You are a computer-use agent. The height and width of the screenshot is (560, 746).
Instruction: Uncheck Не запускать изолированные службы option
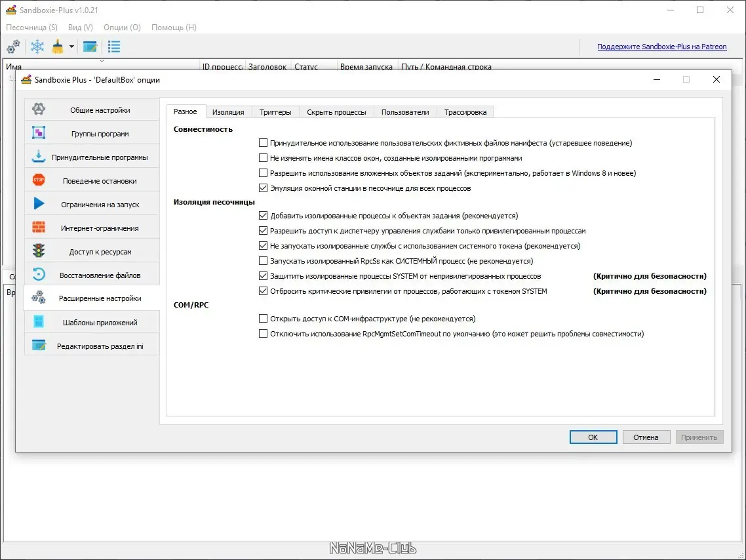(263, 245)
